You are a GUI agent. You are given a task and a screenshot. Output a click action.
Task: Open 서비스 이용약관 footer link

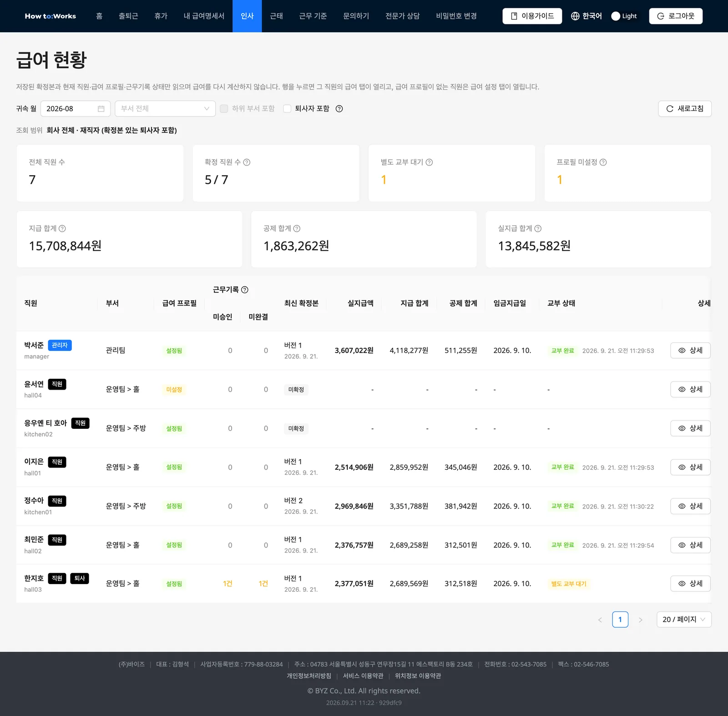pos(363,676)
